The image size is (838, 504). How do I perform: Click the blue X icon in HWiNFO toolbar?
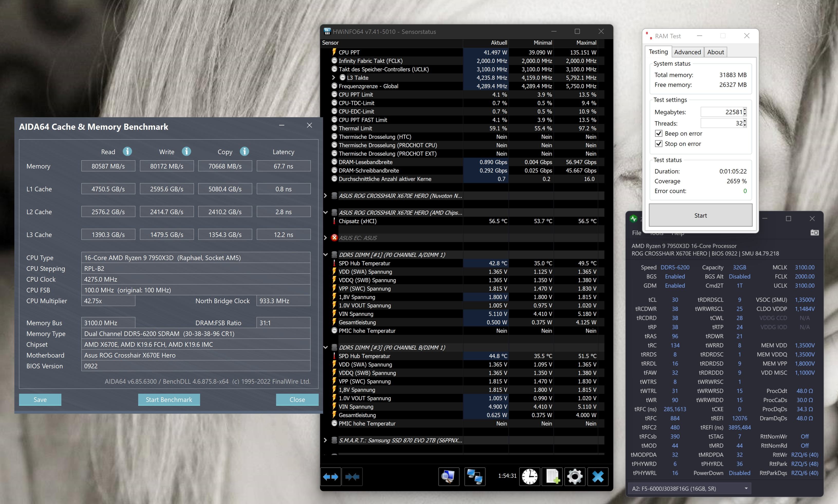[x=598, y=477]
